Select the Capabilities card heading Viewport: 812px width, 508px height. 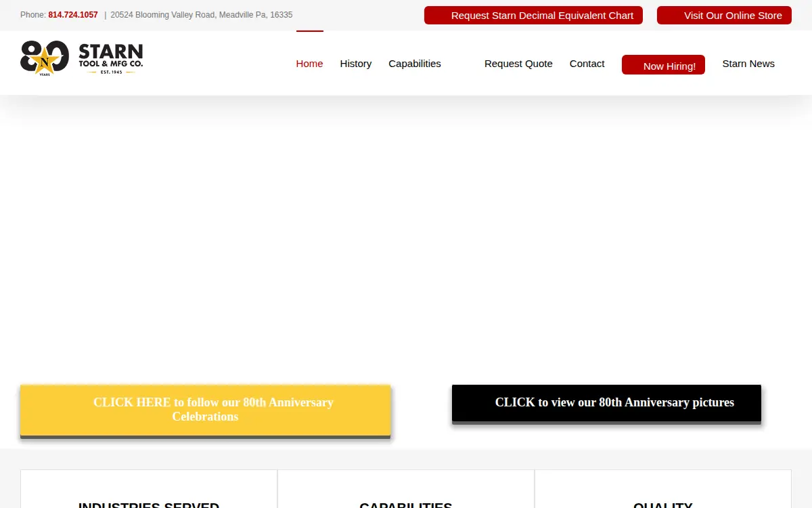click(406, 505)
